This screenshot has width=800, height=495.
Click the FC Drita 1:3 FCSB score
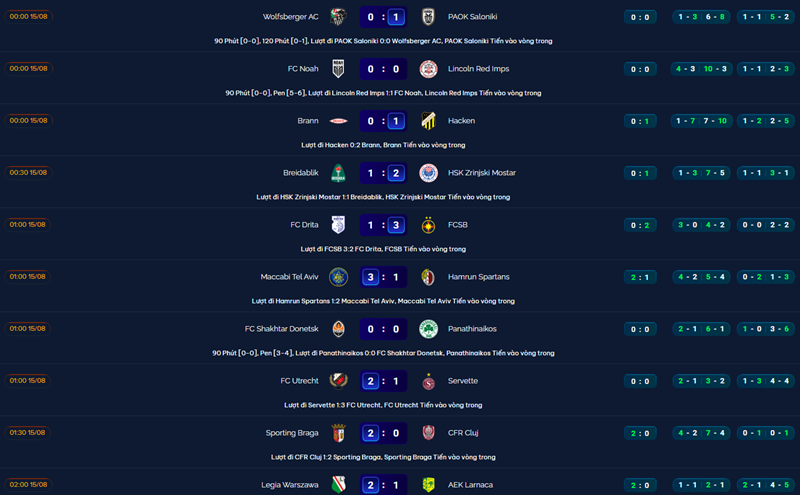point(383,225)
